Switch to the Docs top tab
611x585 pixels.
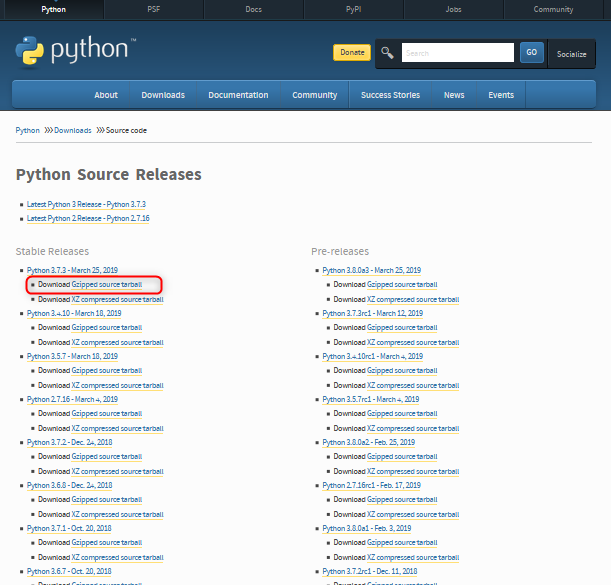(x=253, y=9)
